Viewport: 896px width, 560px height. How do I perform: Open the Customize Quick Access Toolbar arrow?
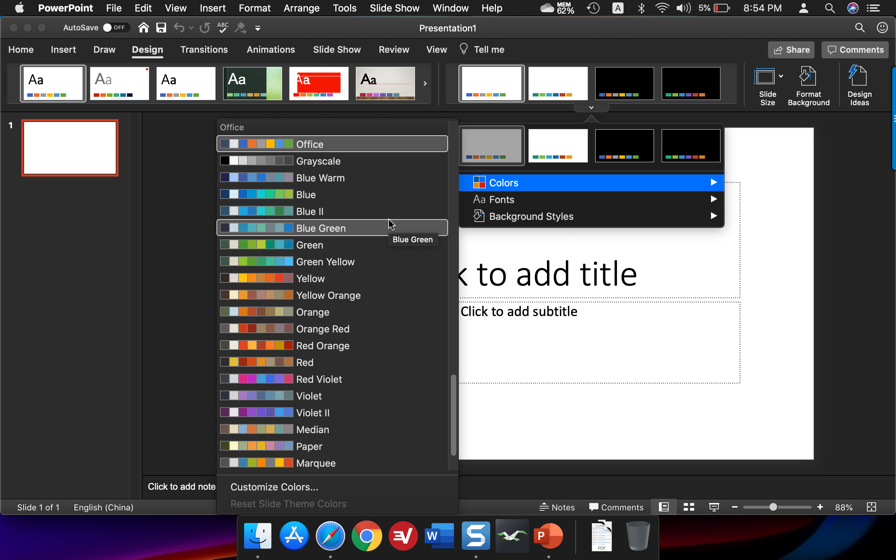pyautogui.click(x=258, y=28)
